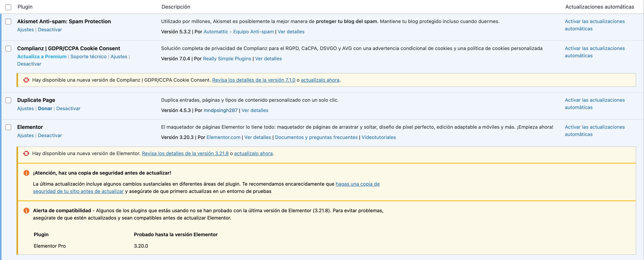Open Ver detalles for Duplicate Page
The height and width of the screenshot is (260, 644).
pos(255,110)
